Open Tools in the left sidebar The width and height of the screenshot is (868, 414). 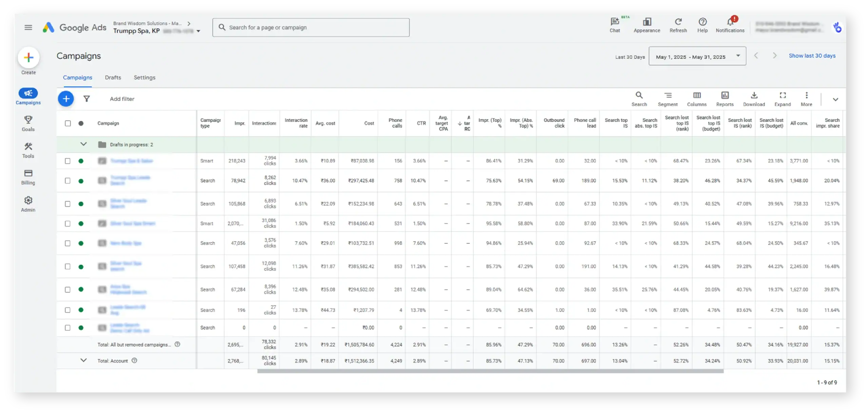point(28,150)
